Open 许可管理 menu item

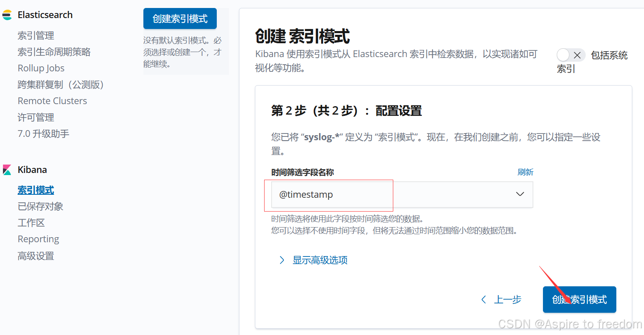[x=36, y=118]
